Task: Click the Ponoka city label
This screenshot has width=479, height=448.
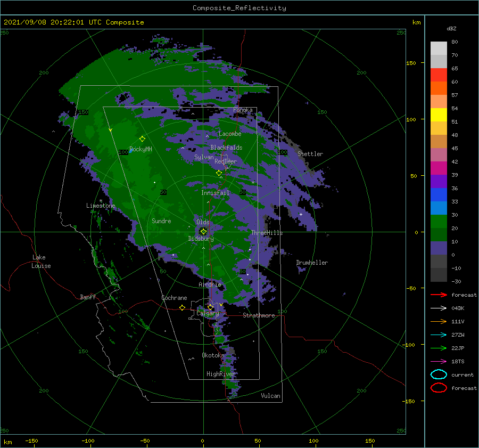Action: pos(243,110)
